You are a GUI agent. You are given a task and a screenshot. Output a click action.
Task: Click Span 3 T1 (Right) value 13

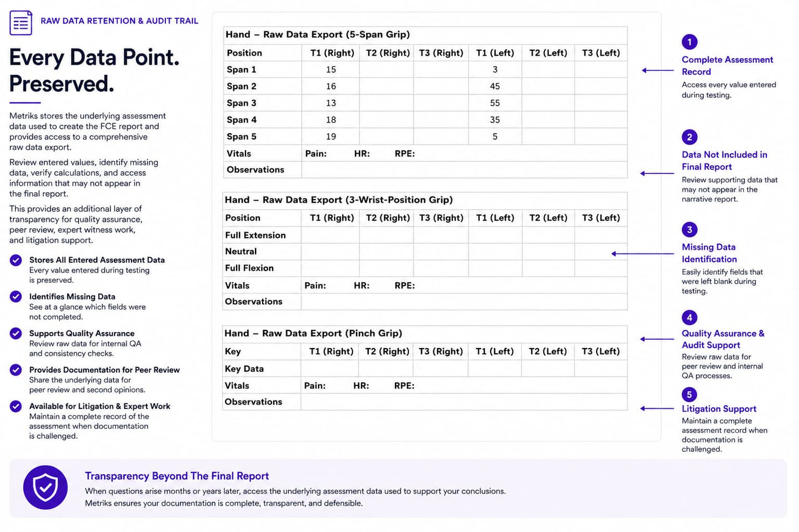[x=331, y=103]
